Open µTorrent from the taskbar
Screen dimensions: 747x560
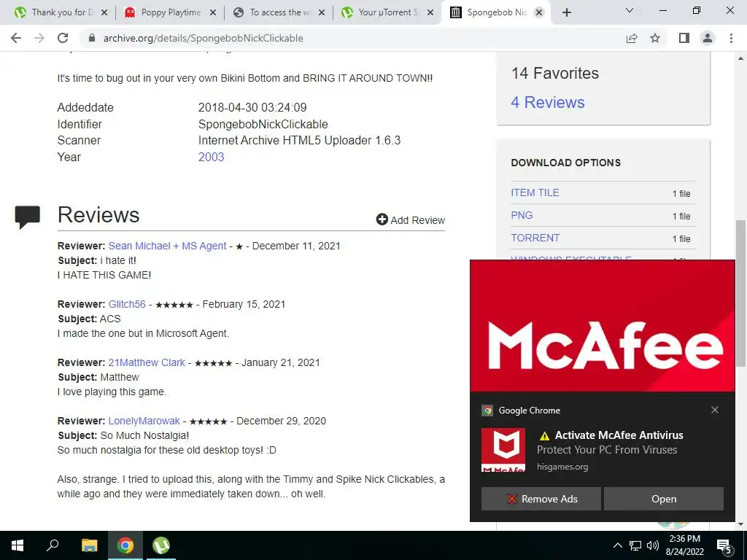point(161,545)
